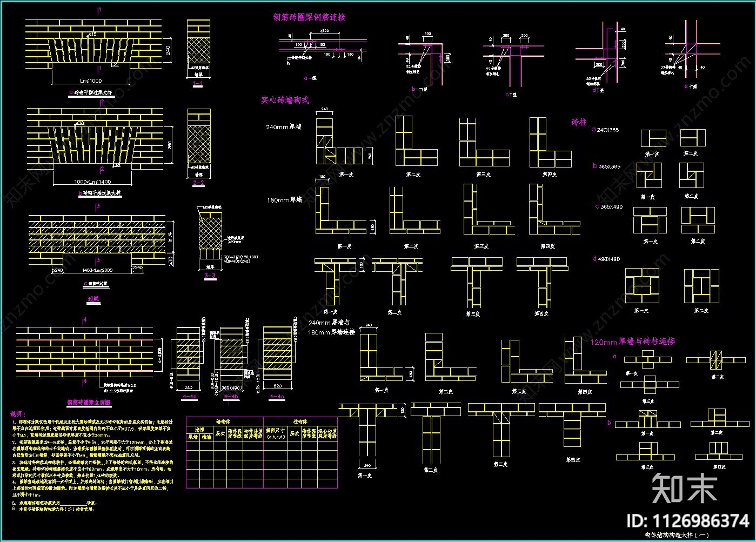Viewport: 756px width, 542px height.
Task: Click the 1000<Ln≤1400 dimension text
Action: [x=93, y=182]
